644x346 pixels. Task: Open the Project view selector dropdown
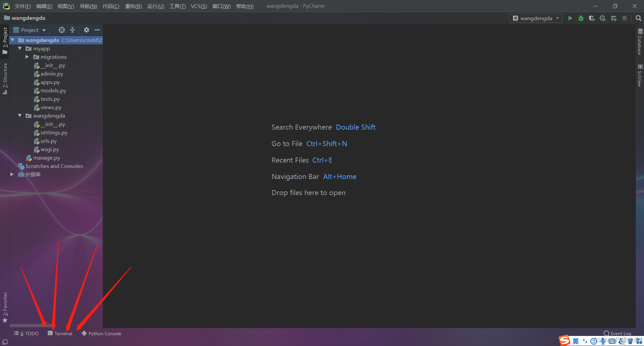tap(30, 30)
